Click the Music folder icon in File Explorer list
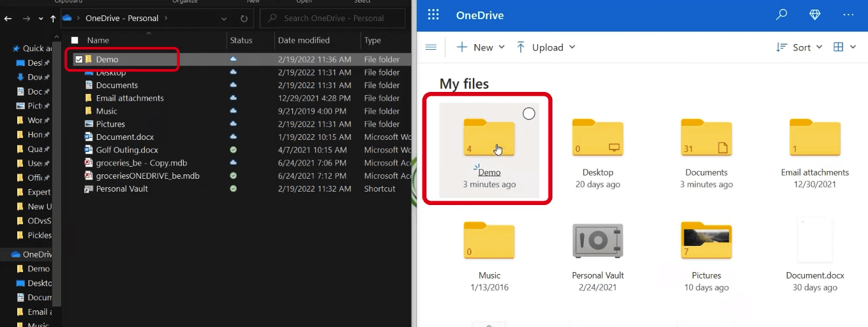 coord(89,111)
